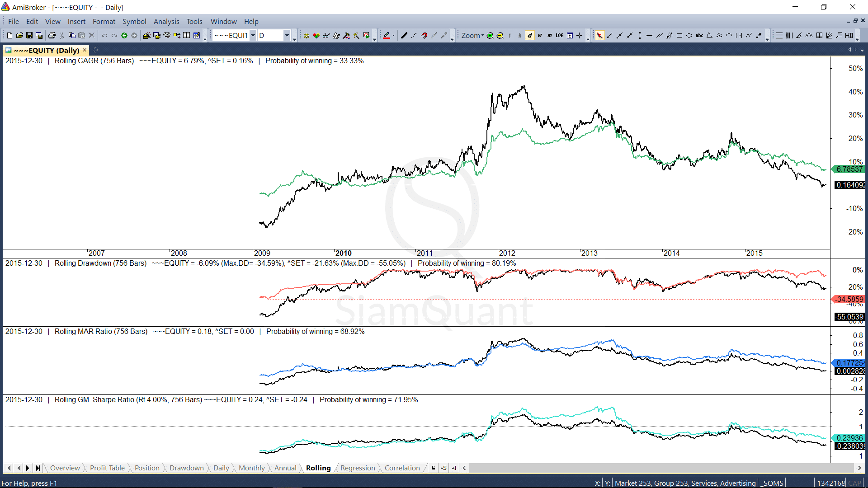Click the green back navigation arrow
Screen dimensions: 868x488
tap(124, 35)
